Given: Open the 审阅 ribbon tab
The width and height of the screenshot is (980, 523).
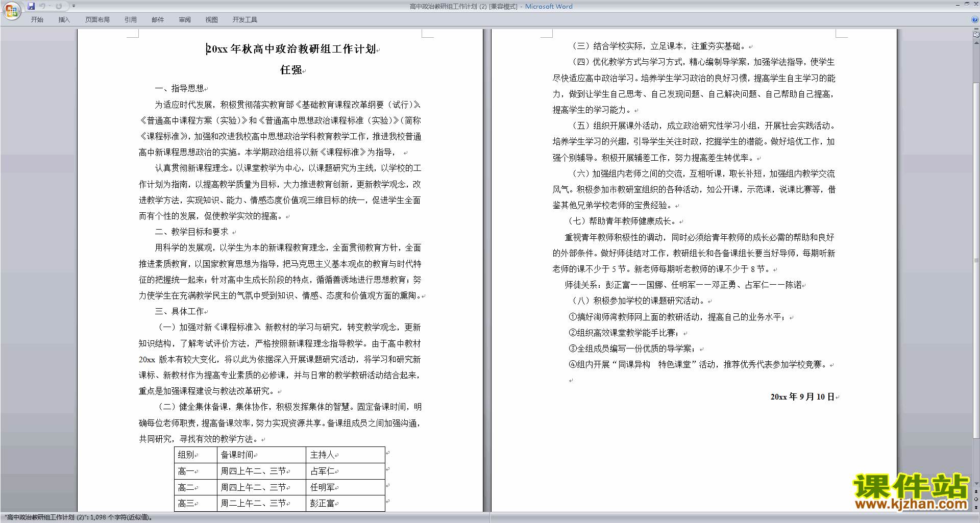Looking at the screenshot, I should (185, 19).
